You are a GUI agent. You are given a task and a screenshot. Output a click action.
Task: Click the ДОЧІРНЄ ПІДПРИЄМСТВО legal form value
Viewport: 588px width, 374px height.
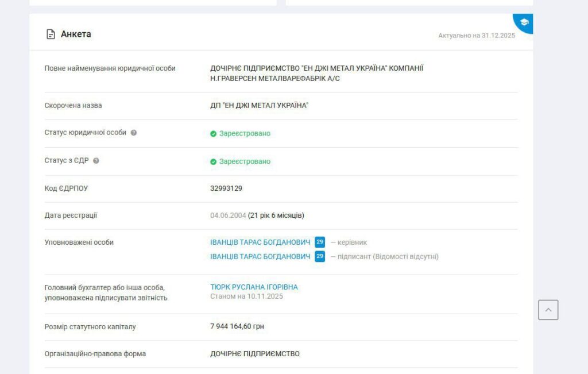(x=255, y=354)
